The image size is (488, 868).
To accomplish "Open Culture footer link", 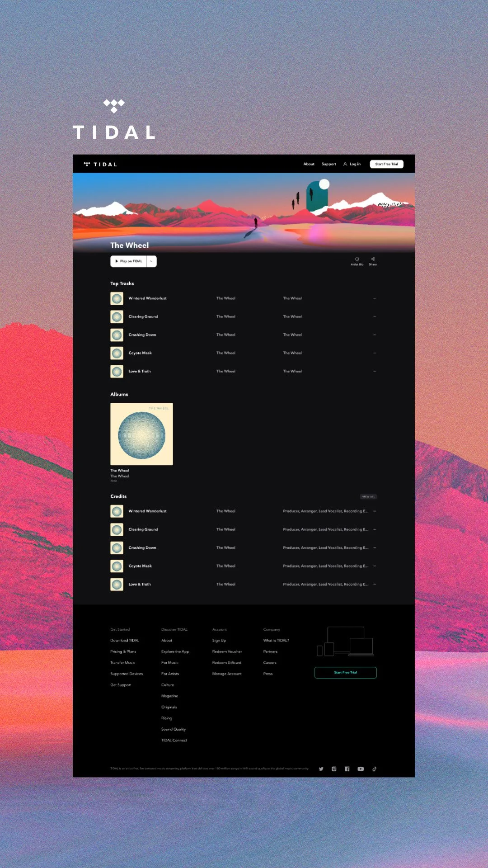I will pyautogui.click(x=168, y=685).
